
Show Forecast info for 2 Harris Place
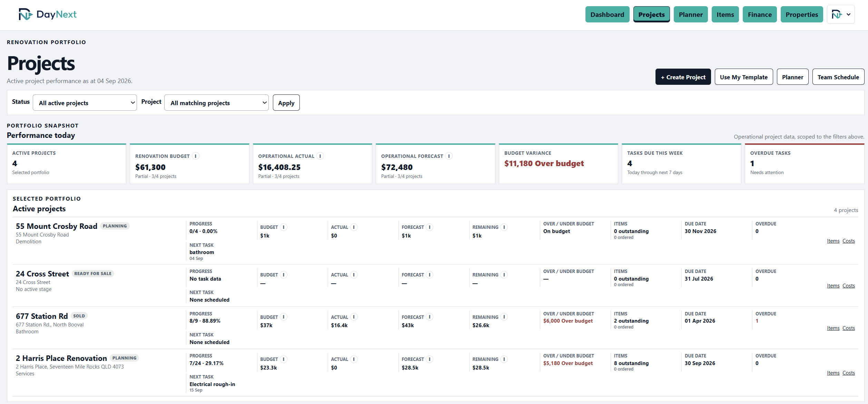click(x=430, y=359)
